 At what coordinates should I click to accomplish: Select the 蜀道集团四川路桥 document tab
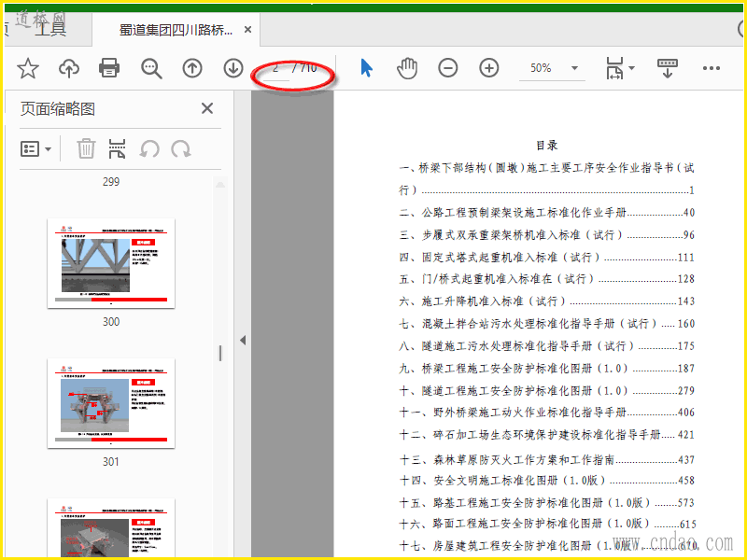176,30
